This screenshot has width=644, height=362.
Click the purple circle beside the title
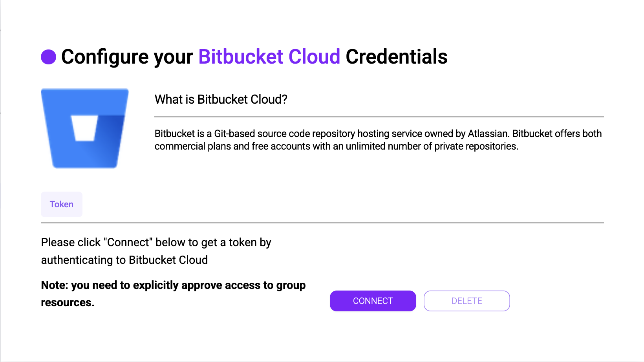[x=49, y=57]
